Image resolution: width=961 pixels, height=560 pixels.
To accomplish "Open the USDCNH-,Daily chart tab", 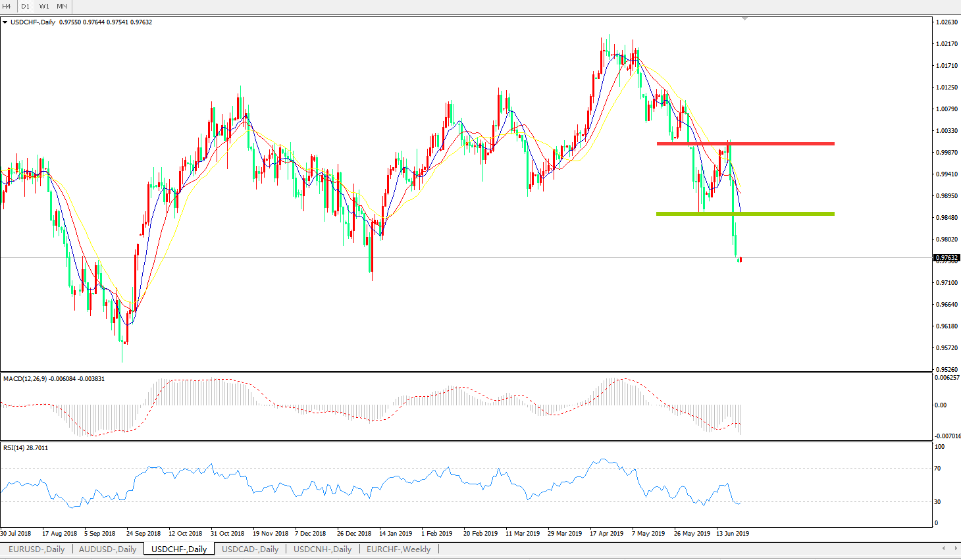I will [323, 549].
